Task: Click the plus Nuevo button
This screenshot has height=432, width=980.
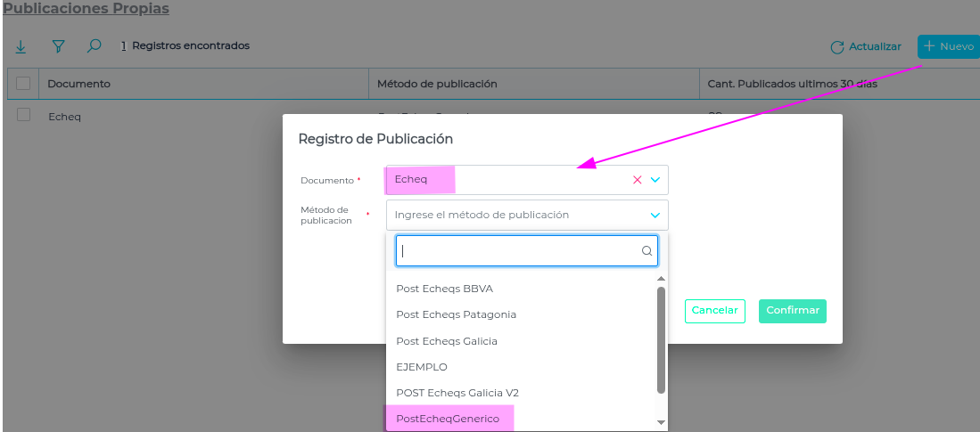Action: 949,46
